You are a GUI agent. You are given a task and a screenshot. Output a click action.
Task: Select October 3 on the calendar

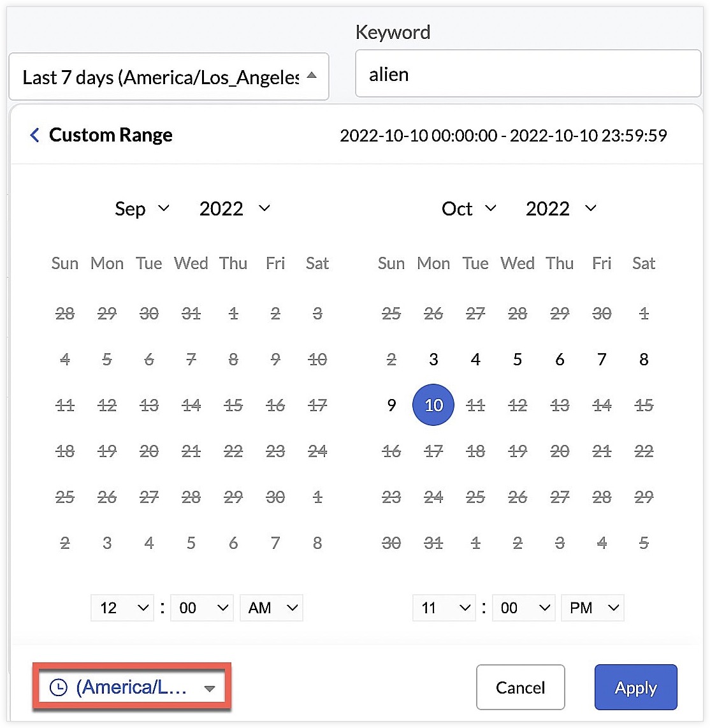433,359
